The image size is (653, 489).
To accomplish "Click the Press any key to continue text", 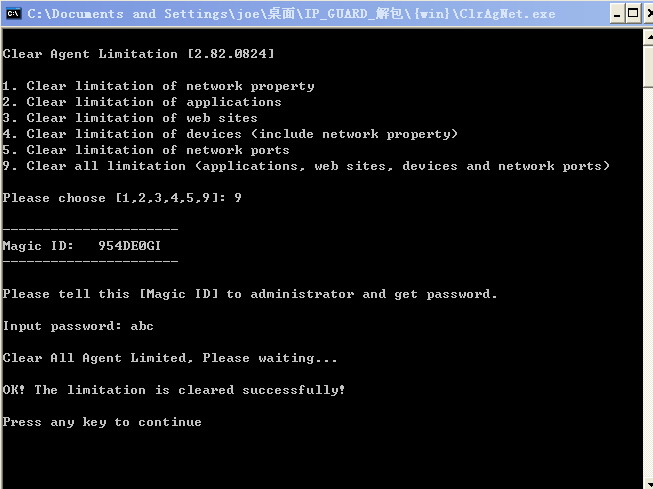I will (x=102, y=422).
